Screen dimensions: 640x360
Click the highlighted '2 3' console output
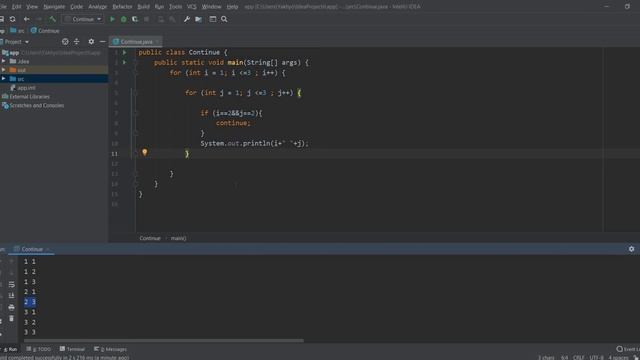[29, 302]
